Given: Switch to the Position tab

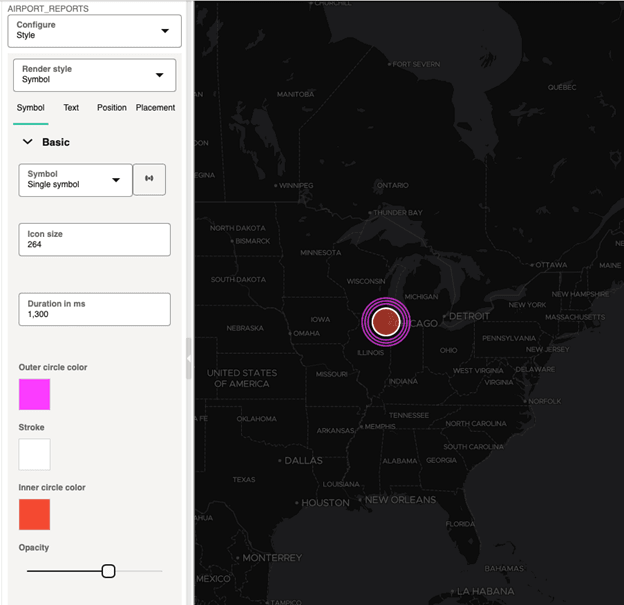Looking at the screenshot, I should pyautogui.click(x=111, y=108).
